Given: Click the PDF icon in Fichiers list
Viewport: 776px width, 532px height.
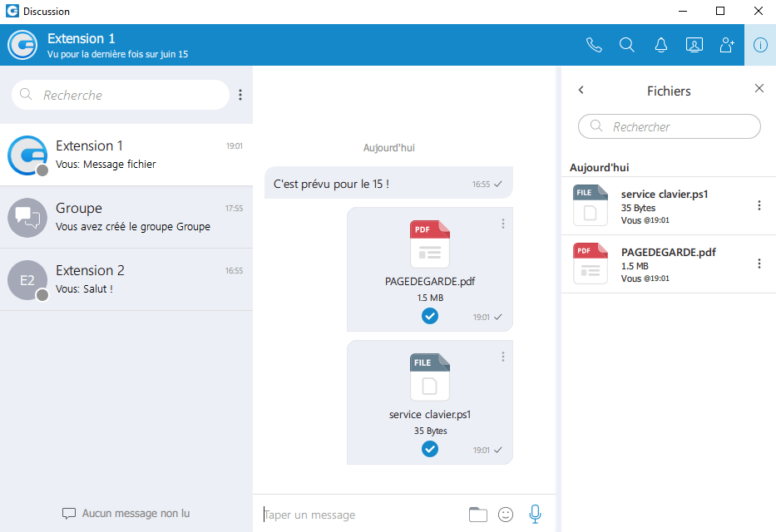Looking at the screenshot, I should [591, 264].
